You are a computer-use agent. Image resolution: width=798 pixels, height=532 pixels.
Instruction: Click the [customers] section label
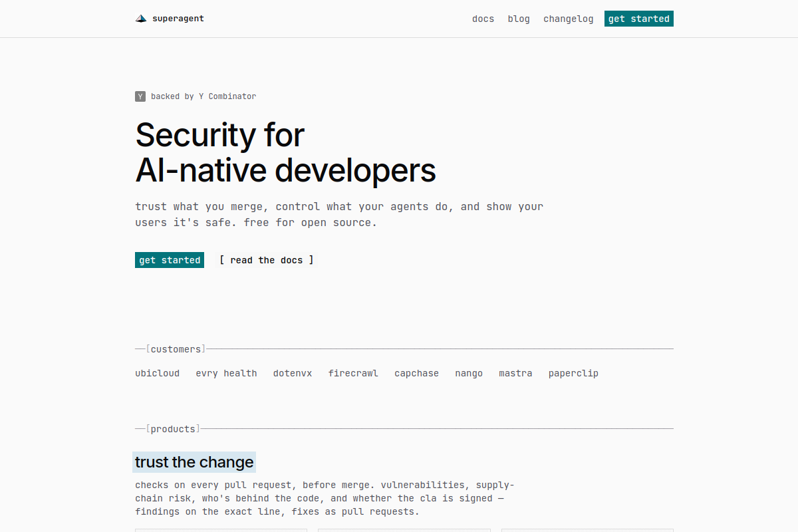pos(176,349)
